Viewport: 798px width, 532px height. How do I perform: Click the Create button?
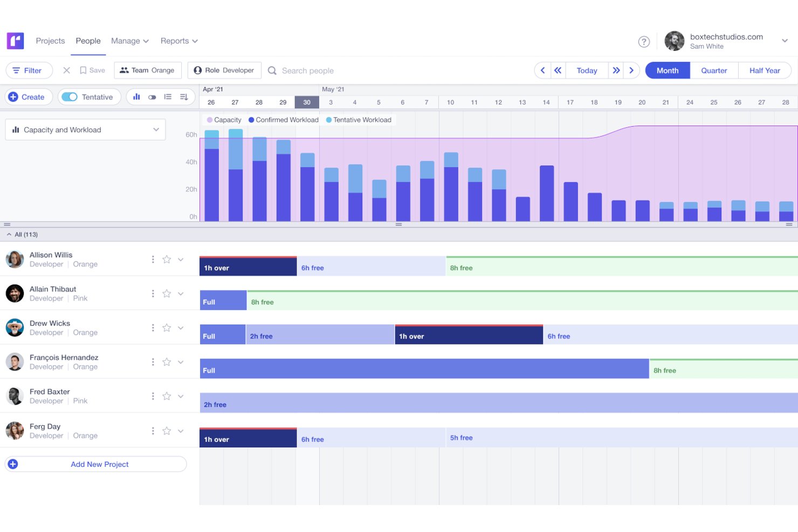[29, 97]
